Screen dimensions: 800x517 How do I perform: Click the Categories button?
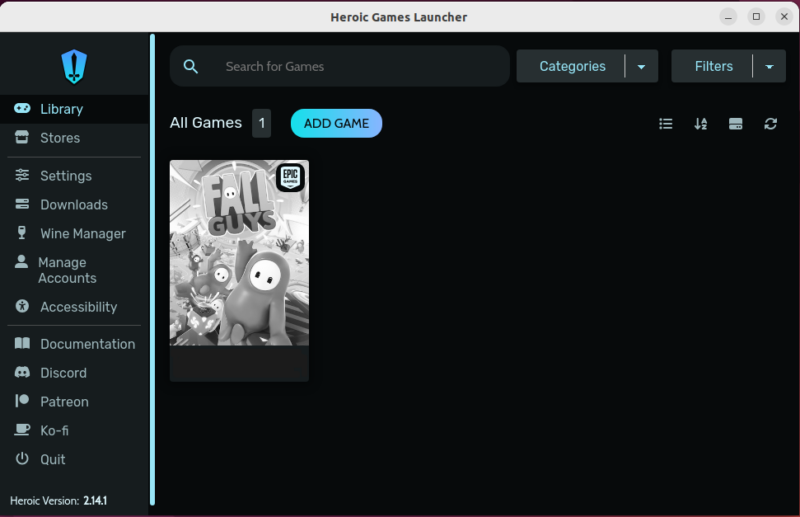572,66
